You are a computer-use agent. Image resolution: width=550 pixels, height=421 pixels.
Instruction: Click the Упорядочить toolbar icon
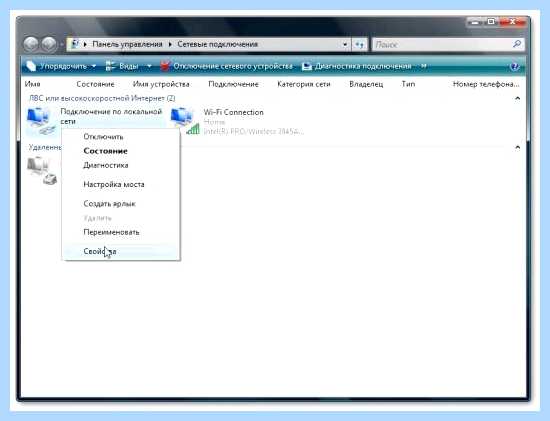pos(31,66)
